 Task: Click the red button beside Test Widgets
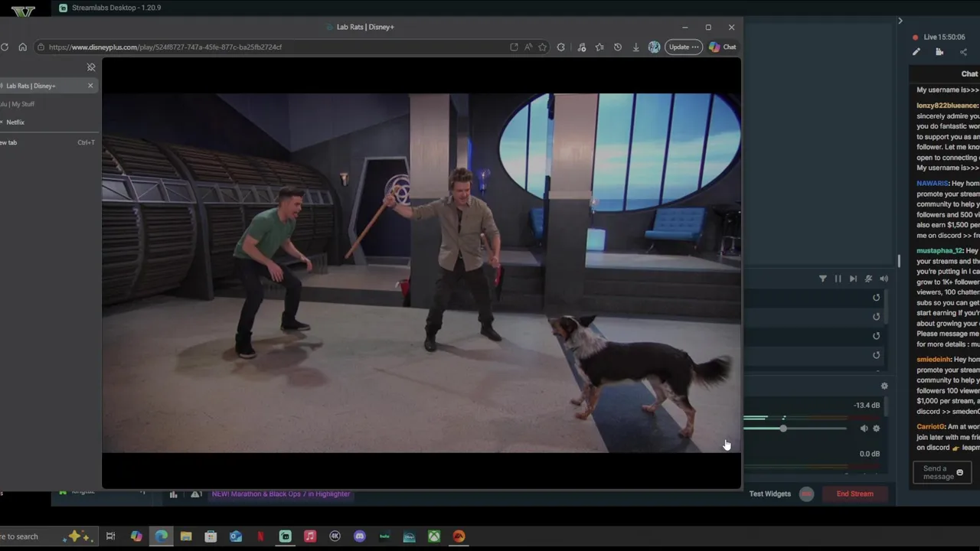pos(806,494)
